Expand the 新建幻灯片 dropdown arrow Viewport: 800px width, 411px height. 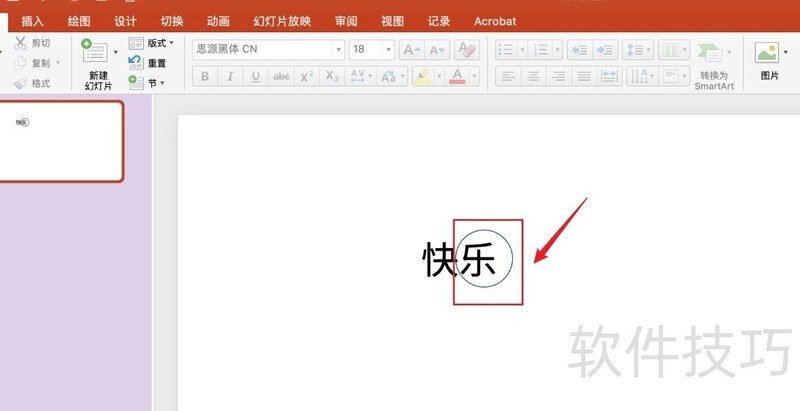click(116, 52)
